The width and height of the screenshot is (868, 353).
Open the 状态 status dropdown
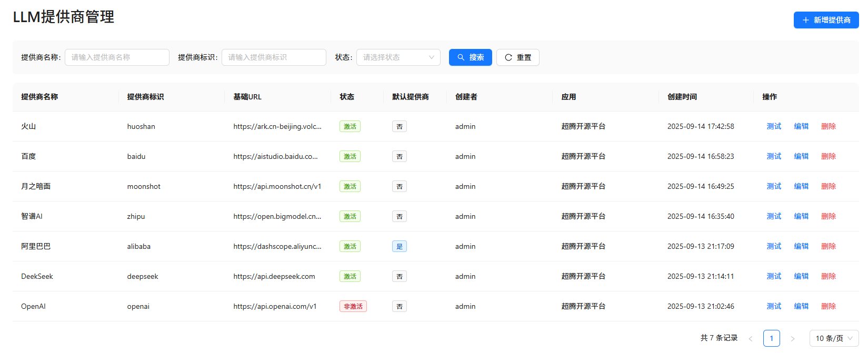tap(398, 57)
